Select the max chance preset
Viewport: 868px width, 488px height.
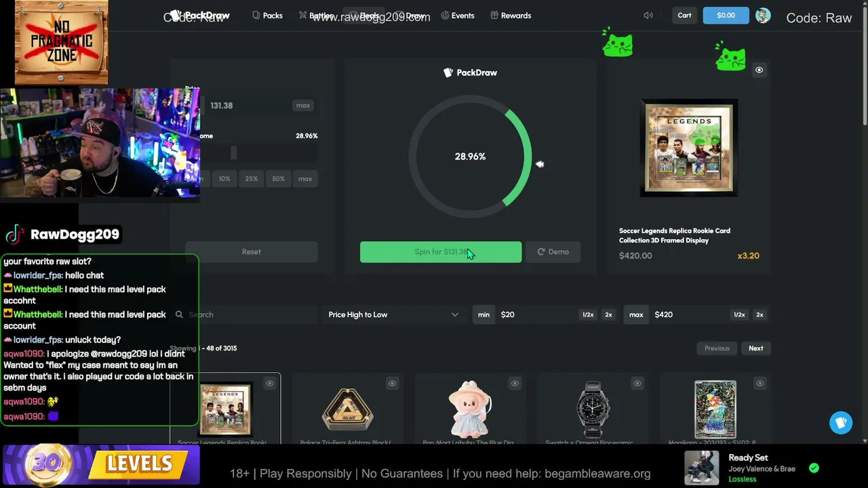pyautogui.click(x=305, y=179)
